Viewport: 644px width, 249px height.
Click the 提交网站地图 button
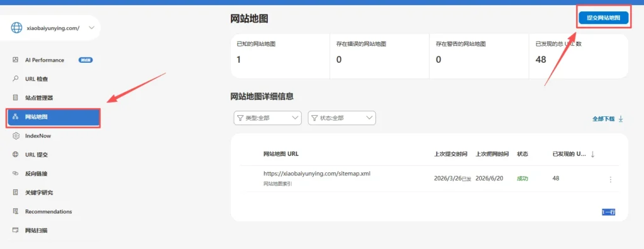coord(603,18)
